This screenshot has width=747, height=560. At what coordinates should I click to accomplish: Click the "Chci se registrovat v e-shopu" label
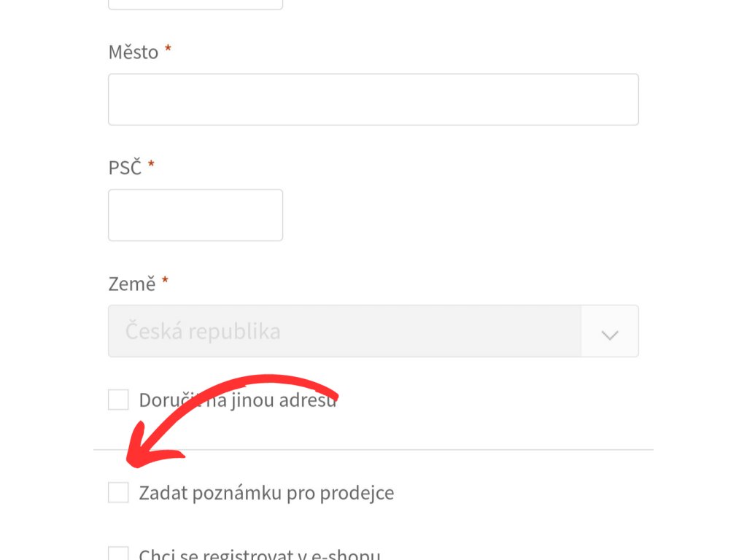(259, 556)
